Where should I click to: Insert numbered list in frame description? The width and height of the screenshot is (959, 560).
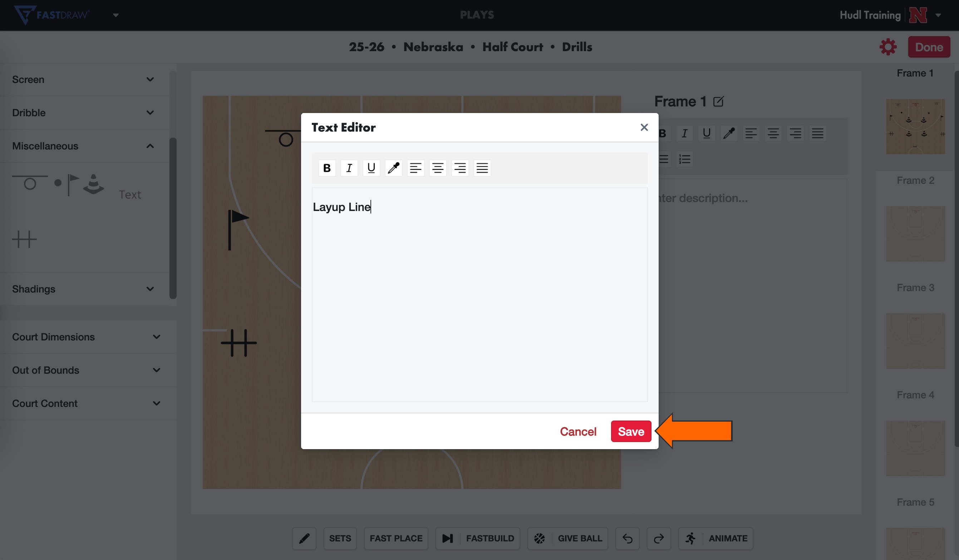684,159
